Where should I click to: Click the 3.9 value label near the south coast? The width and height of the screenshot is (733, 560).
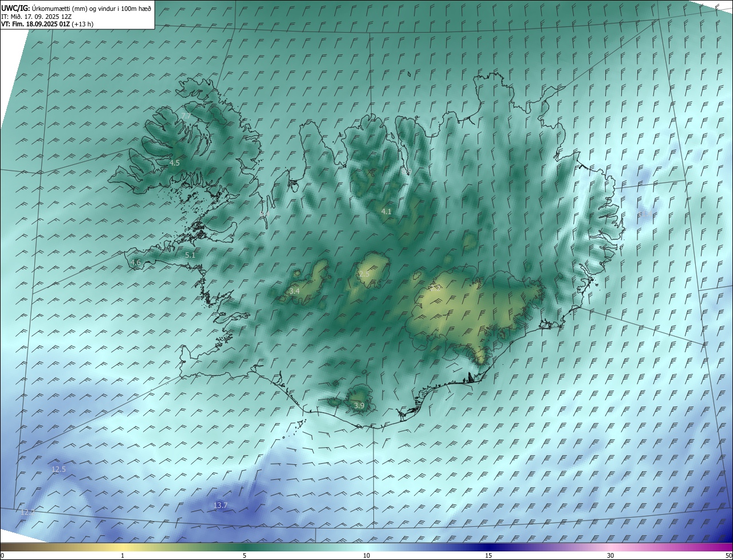tap(359, 406)
